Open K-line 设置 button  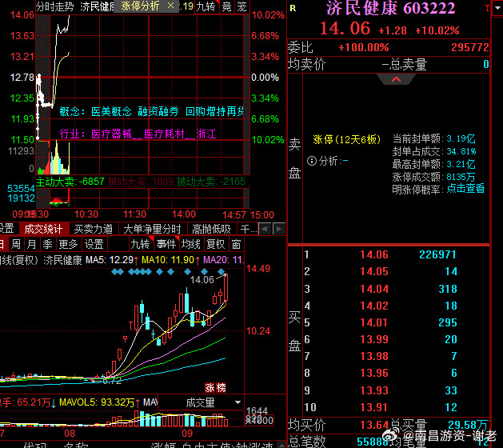tap(94, 244)
